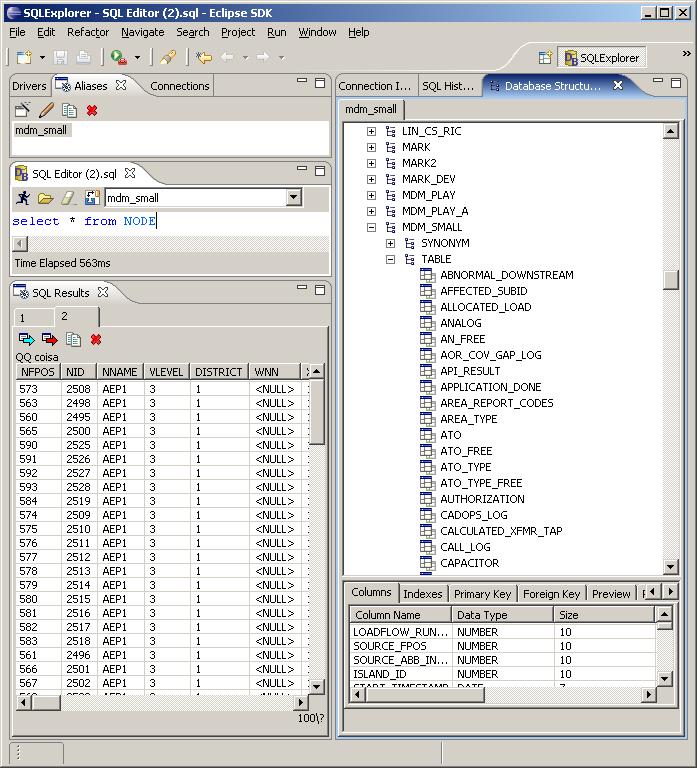Click the open file folder icon in SQL Editor
This screenshot has height=768, width=697.
[x=45, y=198]
